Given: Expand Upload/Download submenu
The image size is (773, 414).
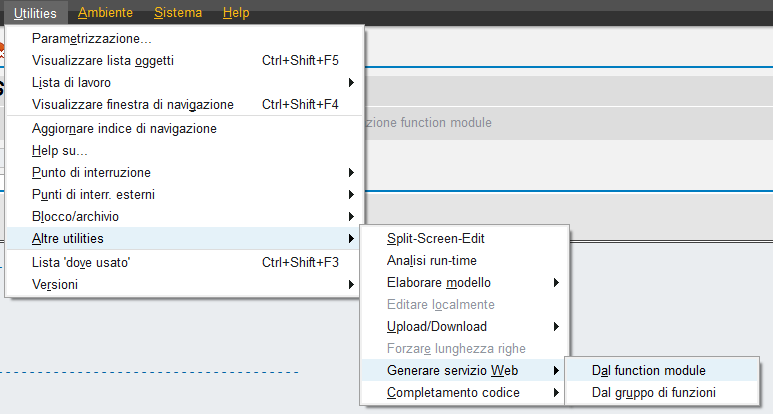Looking at the screenshot, I should [x=465, y=326].
